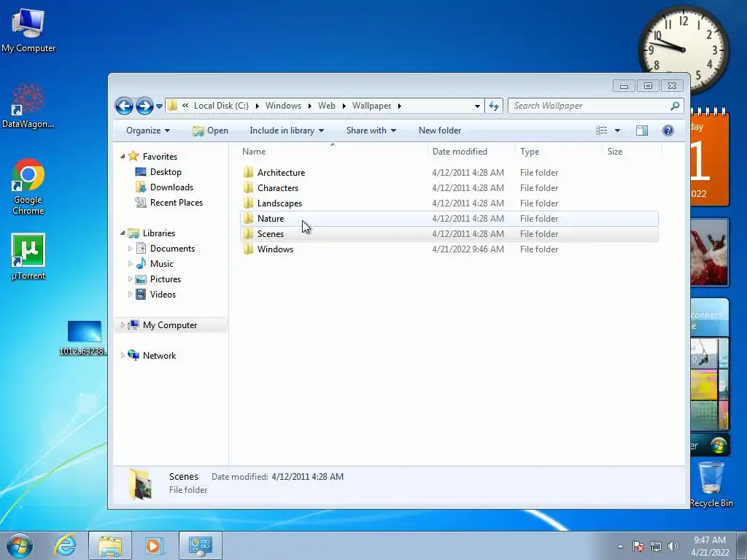Open the view options dropdown arrow
Viewport: 747px width, 560px height.
click(617, 131)
